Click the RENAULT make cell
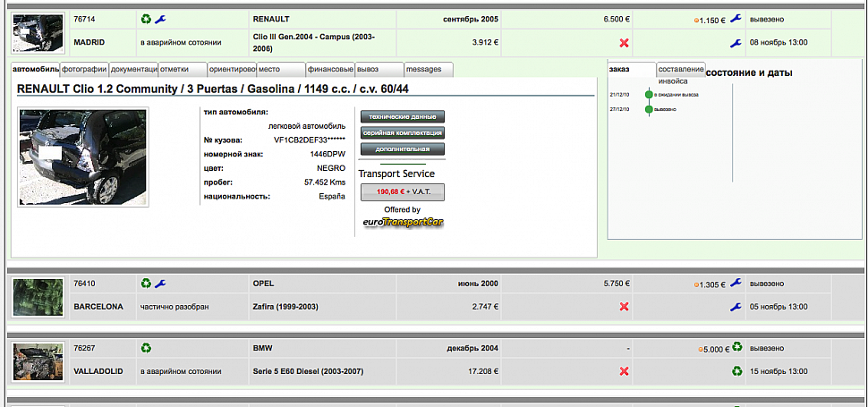Image resolution: width=868 pixels, height=407 pixels. coord(322,19)
